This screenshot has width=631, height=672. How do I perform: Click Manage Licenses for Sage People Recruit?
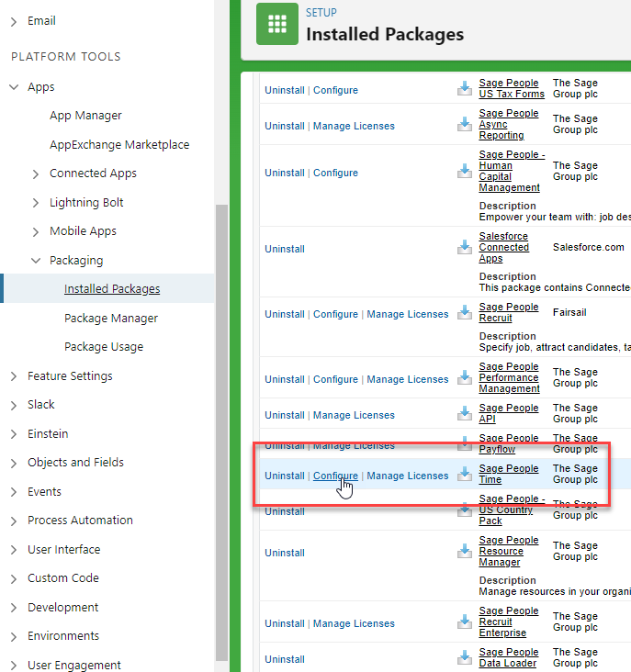point(407,314)
